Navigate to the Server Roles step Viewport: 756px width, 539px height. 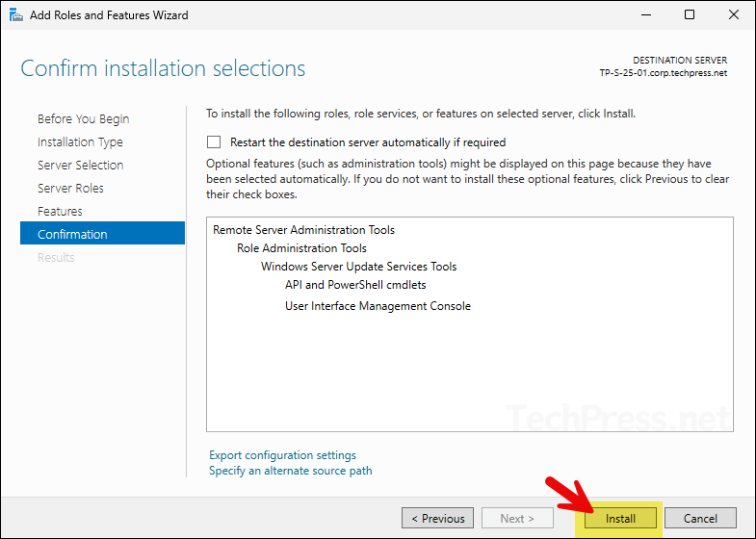70,189
